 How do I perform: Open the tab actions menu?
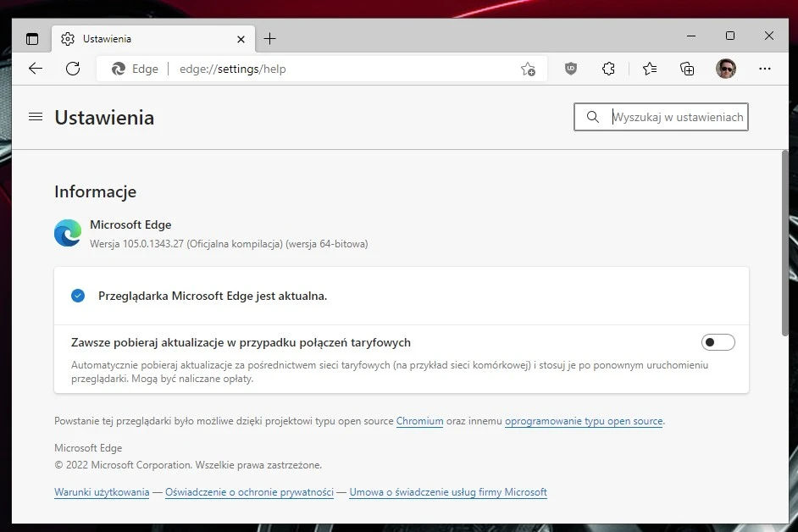[x=32, y=38]
